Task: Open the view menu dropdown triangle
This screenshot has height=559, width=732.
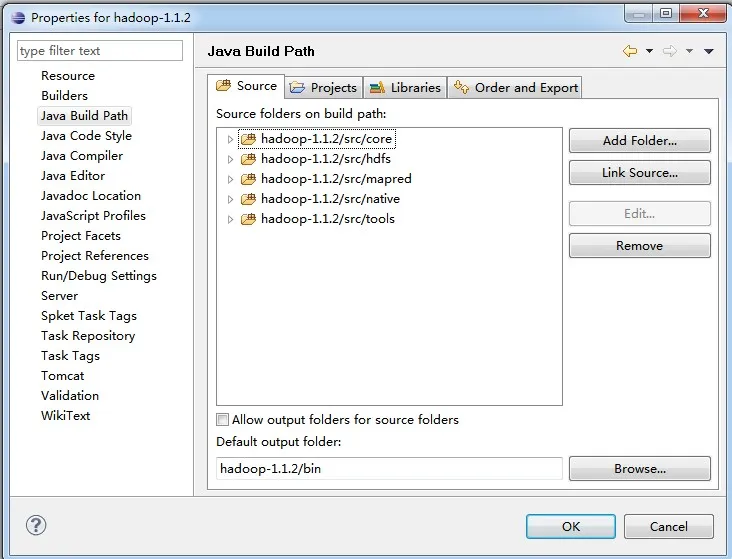Action: [709, 51]
